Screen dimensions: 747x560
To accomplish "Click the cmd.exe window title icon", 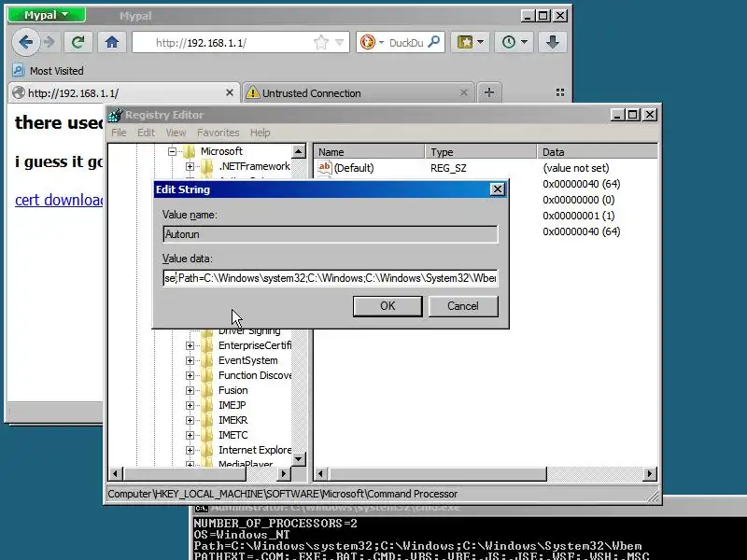I will pos(202,508).
